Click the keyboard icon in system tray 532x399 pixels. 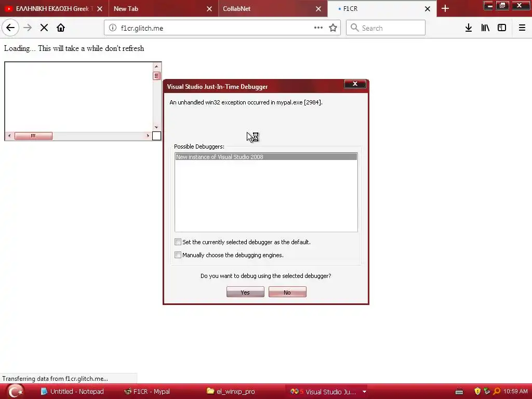point(459,392)
